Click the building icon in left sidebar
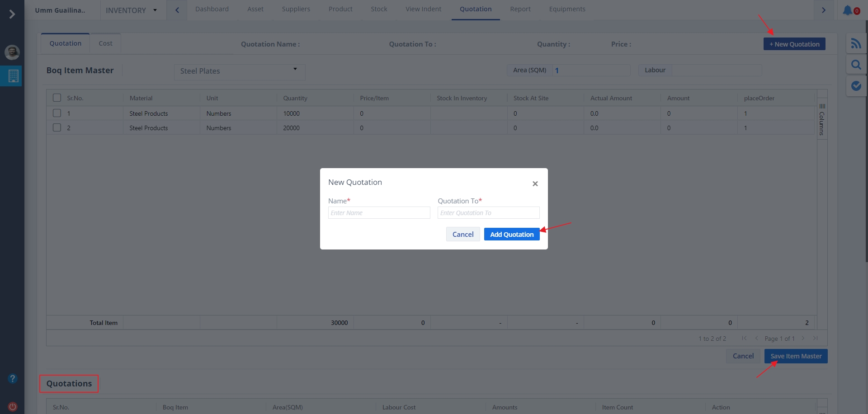868x414 pixels. tap(13, 76)
